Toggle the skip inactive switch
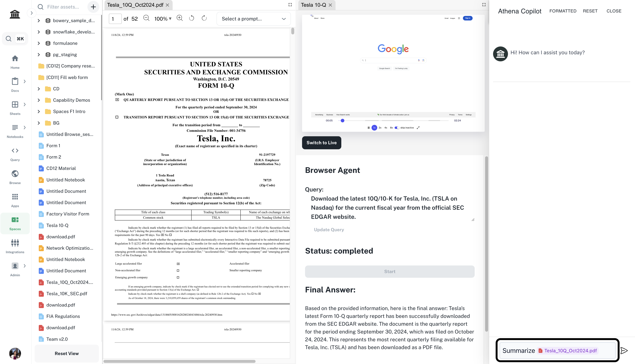The width and height of the screenshot is (635, 364). tap(397, 128)
